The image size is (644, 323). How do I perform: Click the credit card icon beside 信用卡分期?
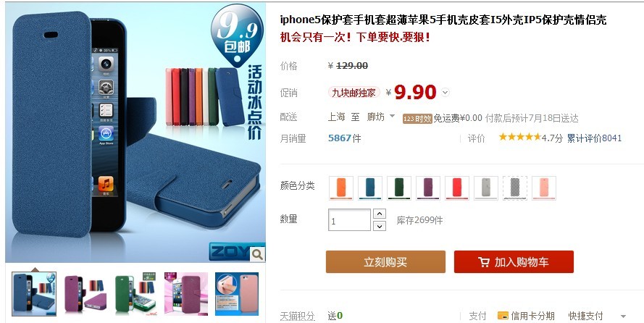pyautogui.click(x=503, y=316)
